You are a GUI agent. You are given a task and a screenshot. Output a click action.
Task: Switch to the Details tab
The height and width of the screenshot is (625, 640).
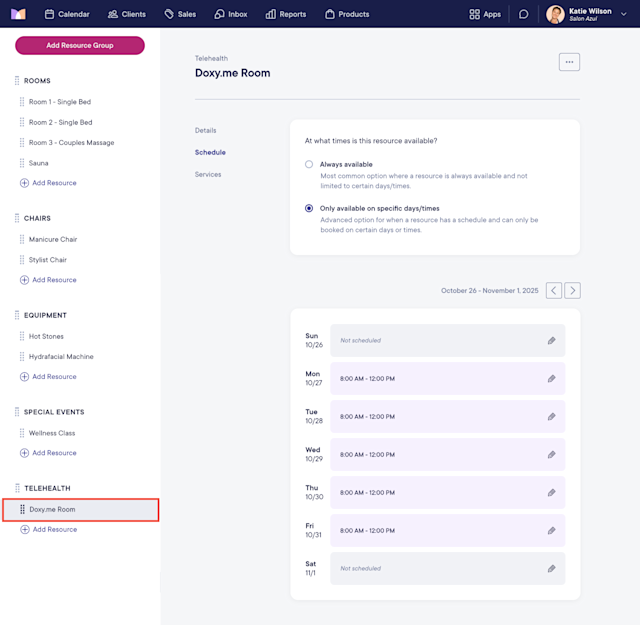pyautogui.click(x=205, y=130)
